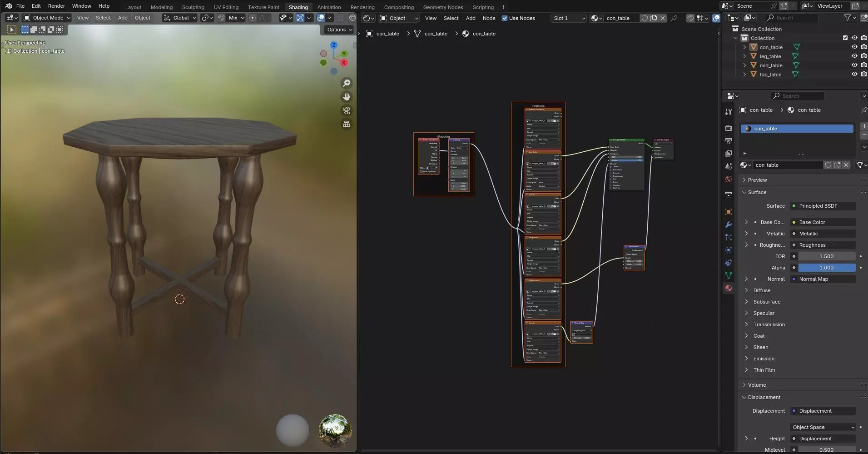Pin the node editor material

pyautogui.click(x=674, y=18)
